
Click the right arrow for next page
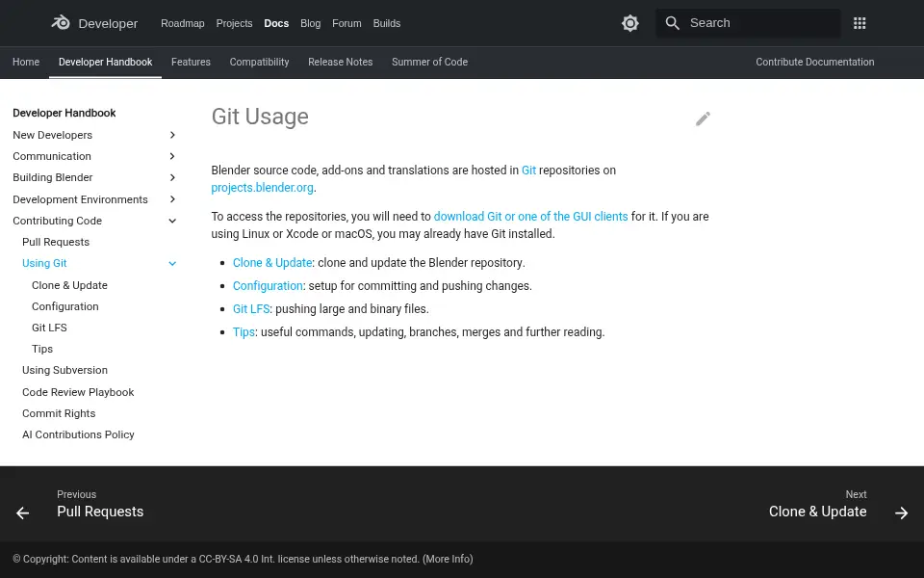coord(901,513)
